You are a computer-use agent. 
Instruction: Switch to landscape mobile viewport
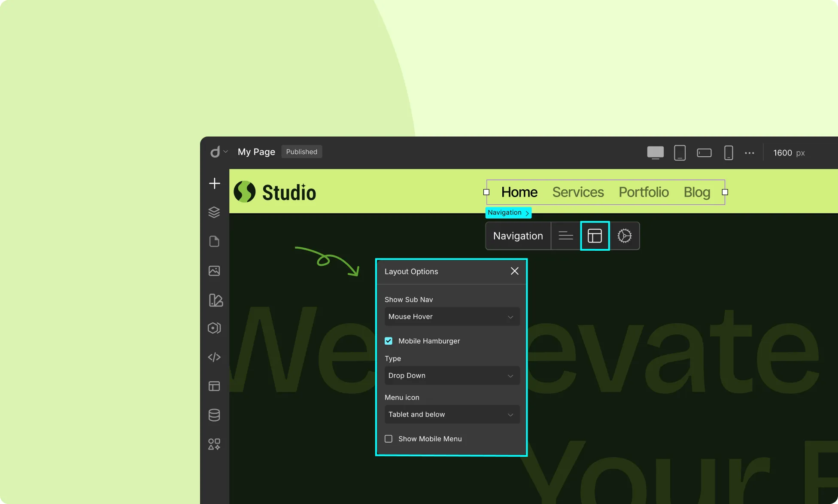[x=704, y=153]
